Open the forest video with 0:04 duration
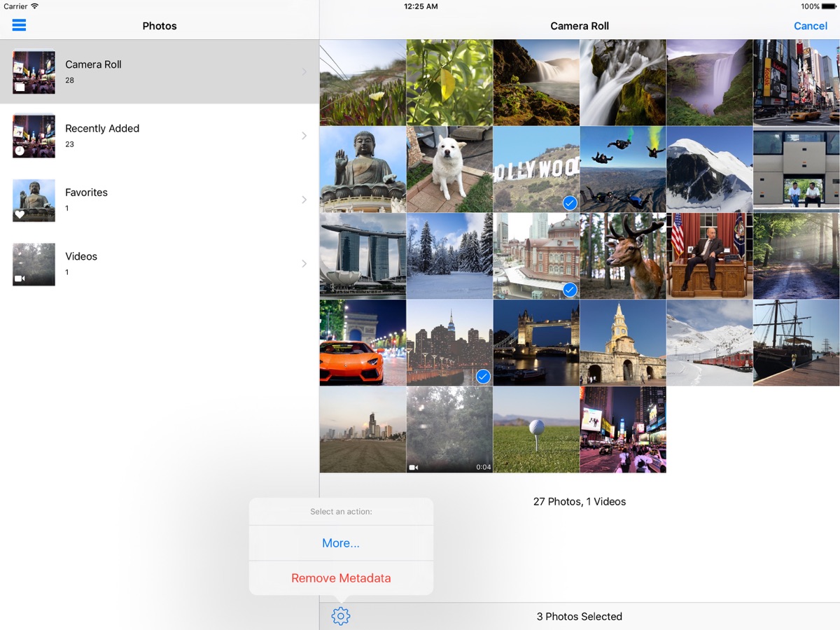The image size is (840, 630). (x=449, y=430)
